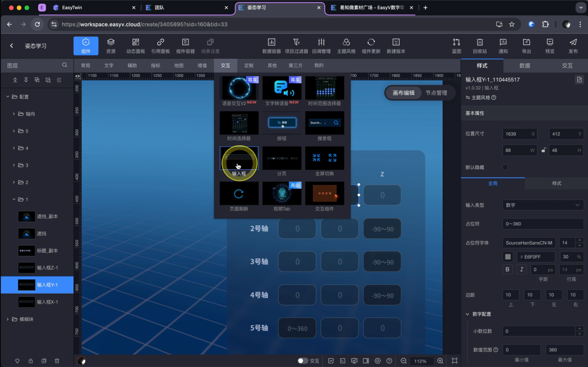Toggle the 默认隐藏 checkbox
Viewport: 588px width, 367px height.
tap(505, 167)
